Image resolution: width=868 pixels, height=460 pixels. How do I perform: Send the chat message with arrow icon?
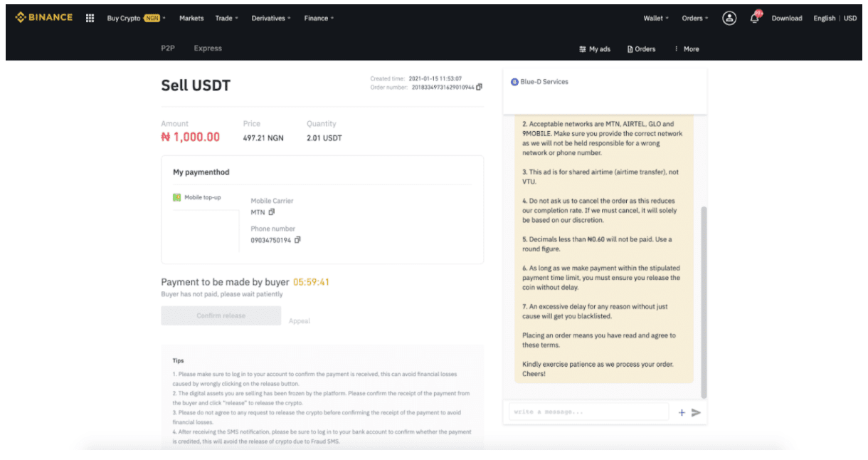coord(696,412)
